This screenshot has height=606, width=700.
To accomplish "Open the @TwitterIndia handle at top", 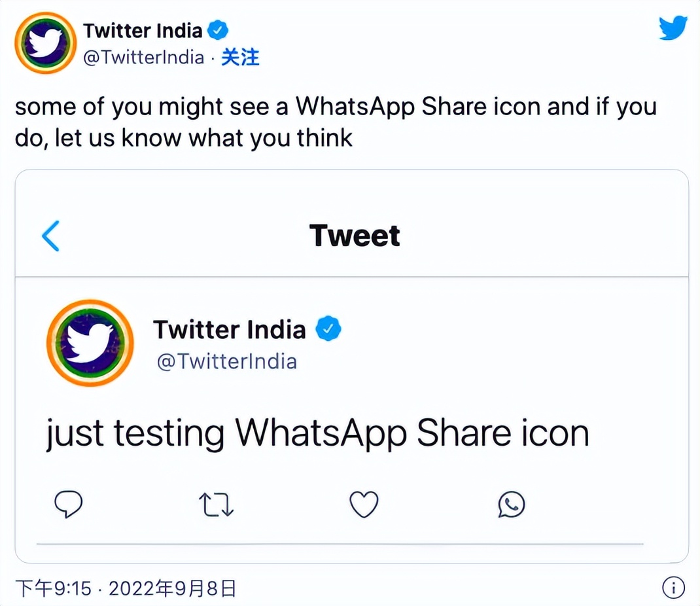I will pyautogui.click(x=144, y=58).
